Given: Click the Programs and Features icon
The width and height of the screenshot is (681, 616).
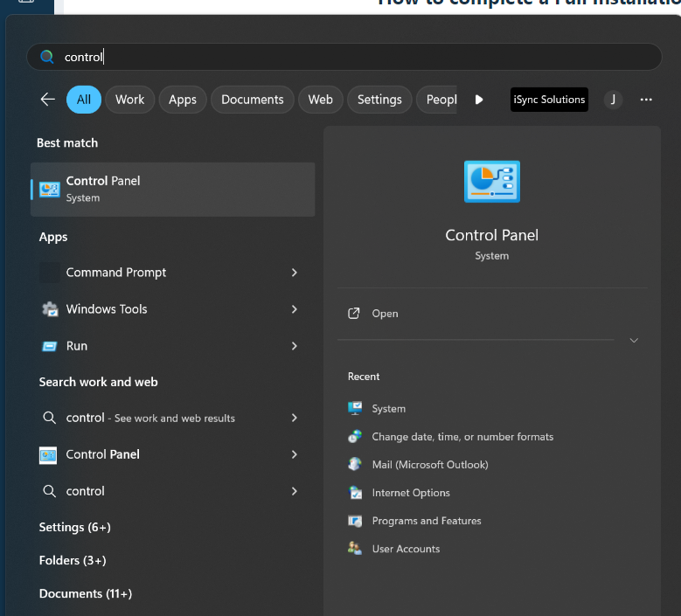Looking at the screenshot, I should click(x=355, y=521).
